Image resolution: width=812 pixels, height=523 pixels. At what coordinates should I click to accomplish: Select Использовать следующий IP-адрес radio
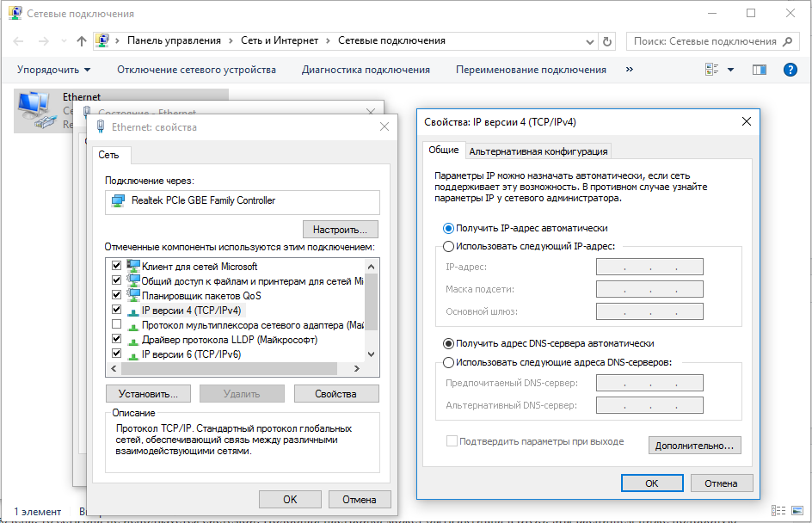pyautogui.click(x=448, y=247)
